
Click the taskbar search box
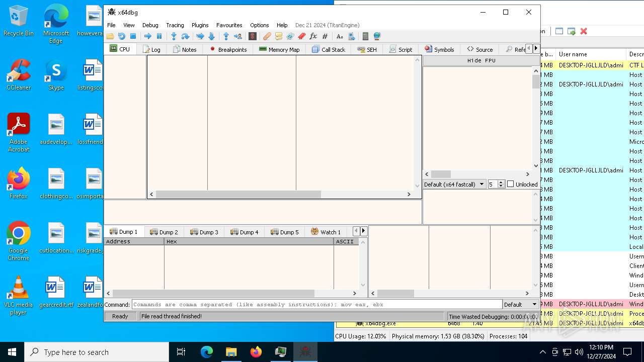point(97,352)
